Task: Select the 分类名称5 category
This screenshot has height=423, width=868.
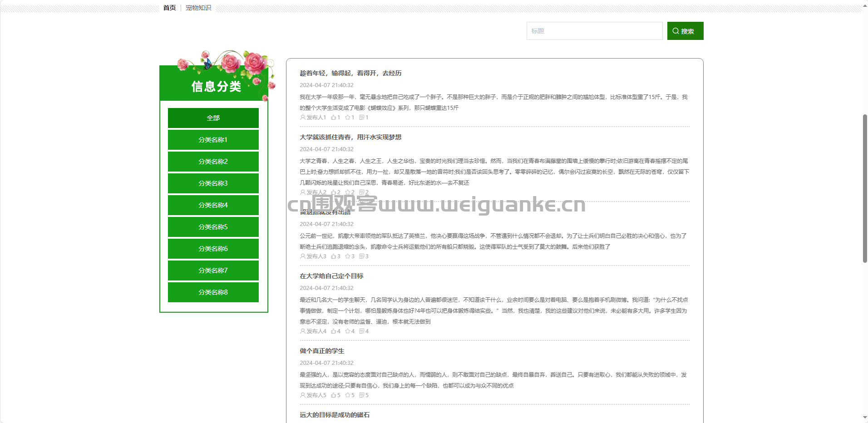Action: [x=213, y=227]
